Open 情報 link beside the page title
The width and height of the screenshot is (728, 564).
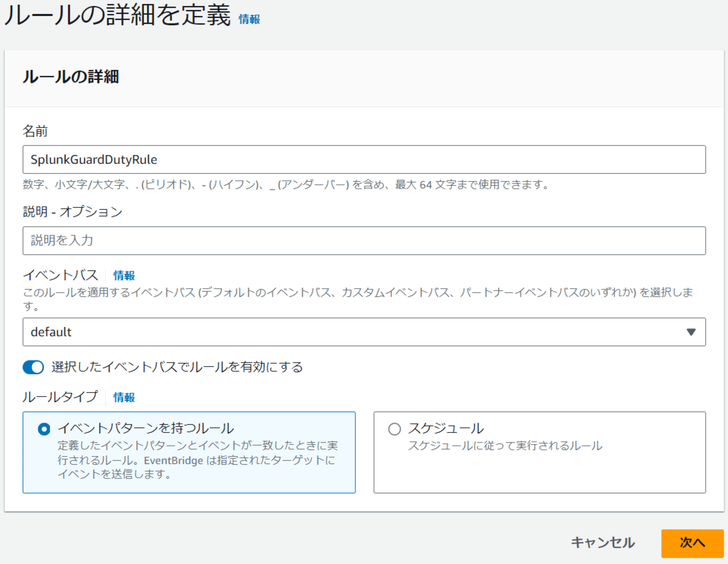[249, 19]
